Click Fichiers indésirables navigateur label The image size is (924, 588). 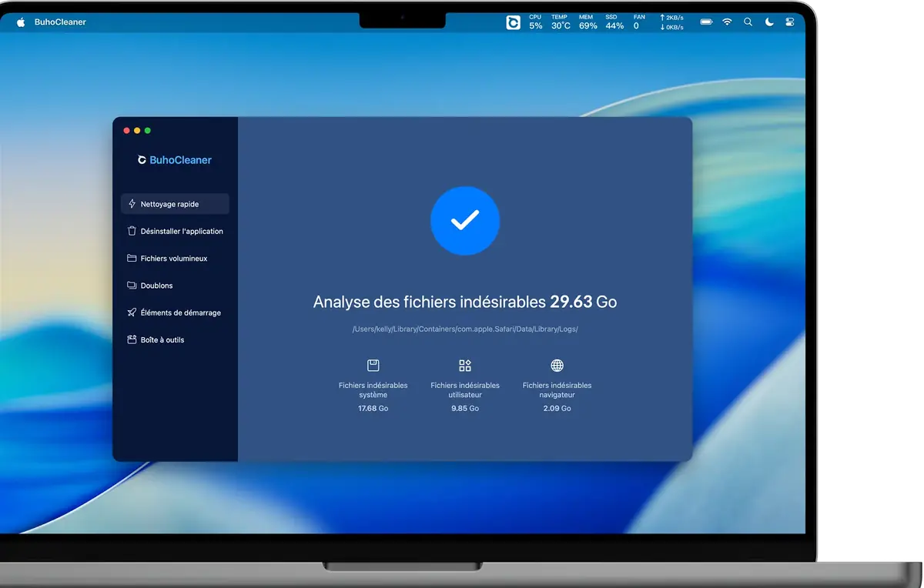(557, 390)
